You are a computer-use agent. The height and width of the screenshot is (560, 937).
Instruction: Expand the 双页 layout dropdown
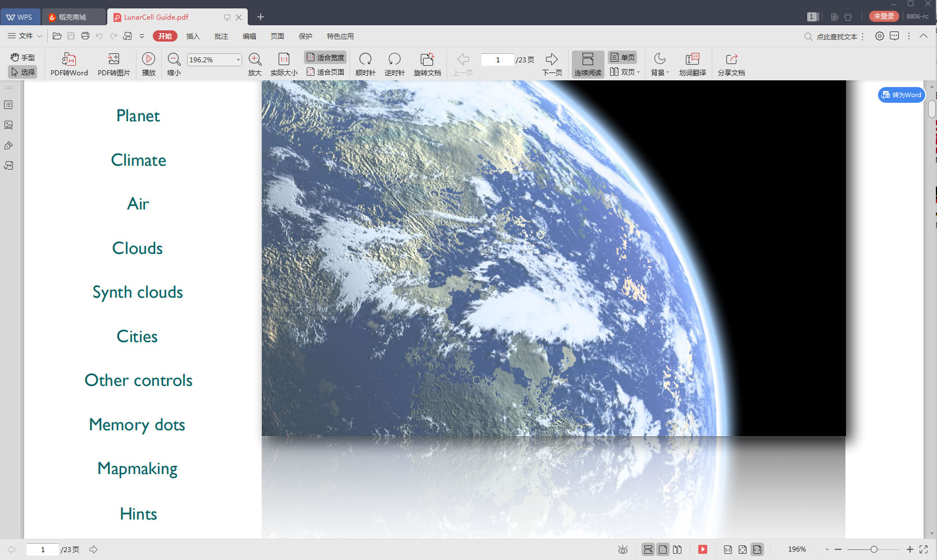click(x=639, y=72)
